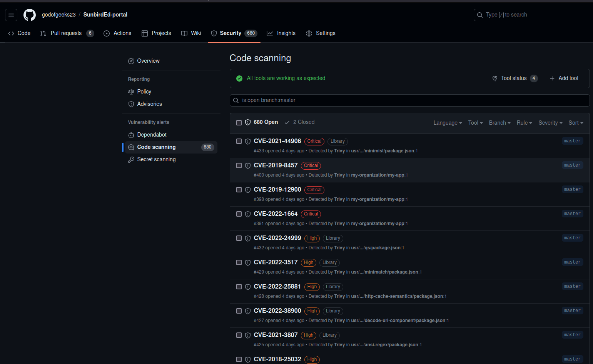This screenshot has height=364, width=593.
Task: Click the Insights graph icon
Action: coord(270,33)
